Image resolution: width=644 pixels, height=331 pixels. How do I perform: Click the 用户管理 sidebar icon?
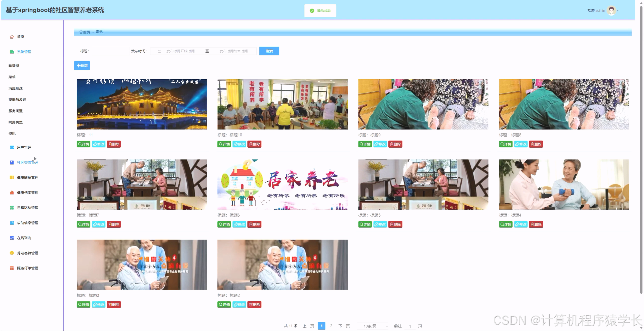(12, 147)
